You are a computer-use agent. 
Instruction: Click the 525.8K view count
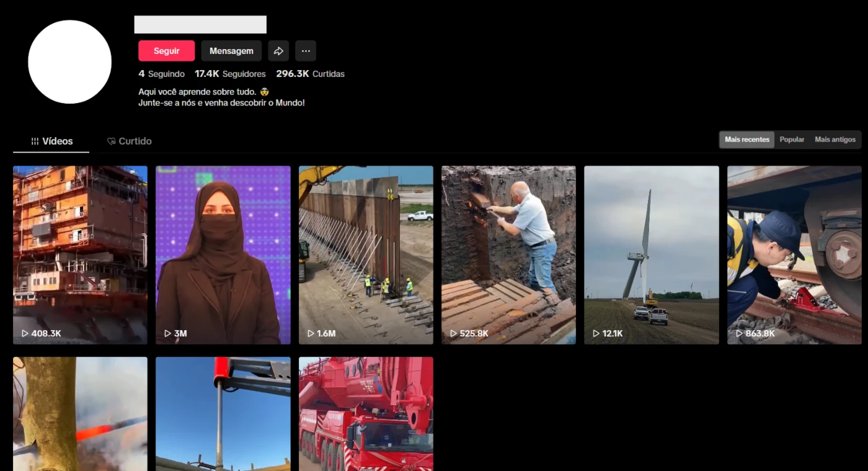pyautogui.click(x=474, y=333)
